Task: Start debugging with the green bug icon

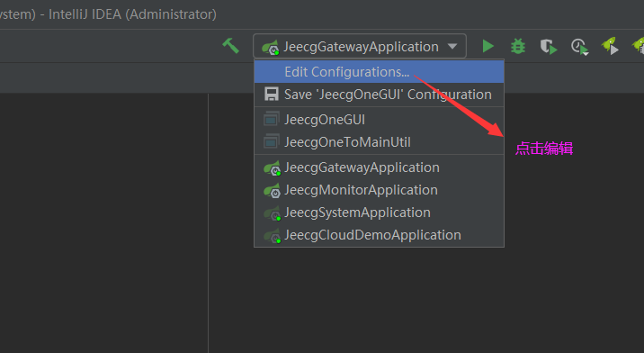Action: click(518, 46)
